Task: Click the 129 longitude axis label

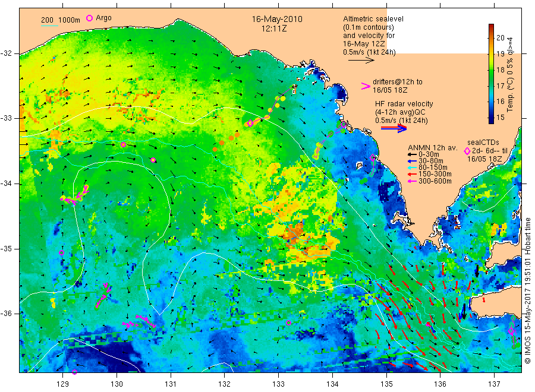Action: tap(63, 384)
